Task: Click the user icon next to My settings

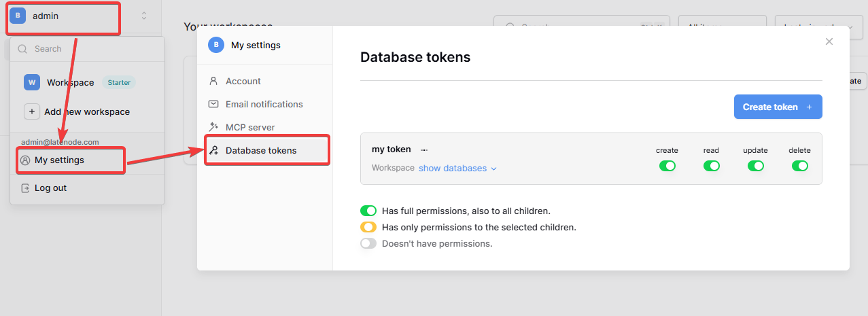Action: (x=25, y=160)
